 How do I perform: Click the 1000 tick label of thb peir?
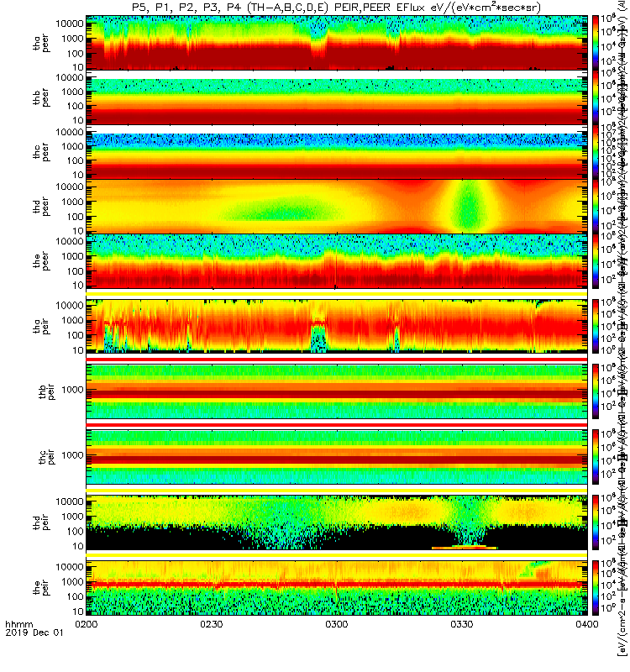point(72,390)
